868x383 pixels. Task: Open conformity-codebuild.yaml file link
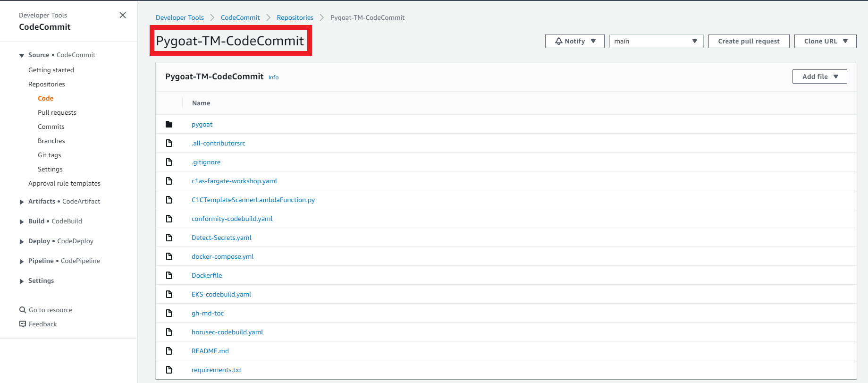[232, 219]
